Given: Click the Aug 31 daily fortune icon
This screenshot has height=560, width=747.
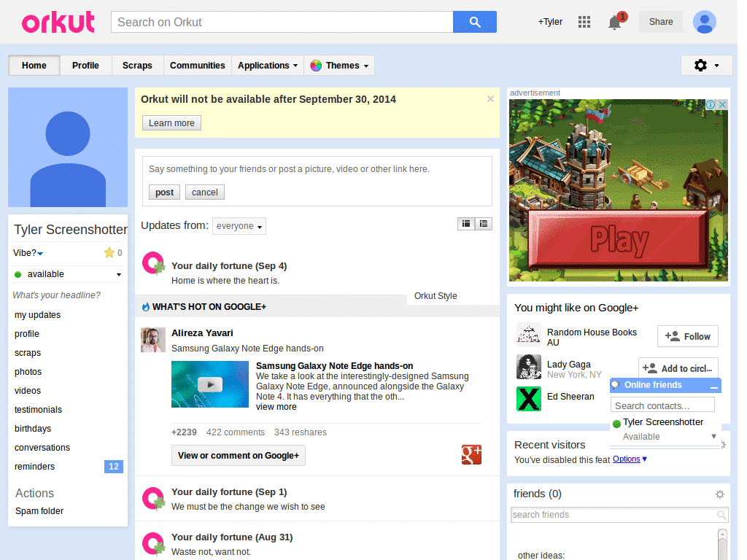Looking at the screenshot, I should coord(153,544).
